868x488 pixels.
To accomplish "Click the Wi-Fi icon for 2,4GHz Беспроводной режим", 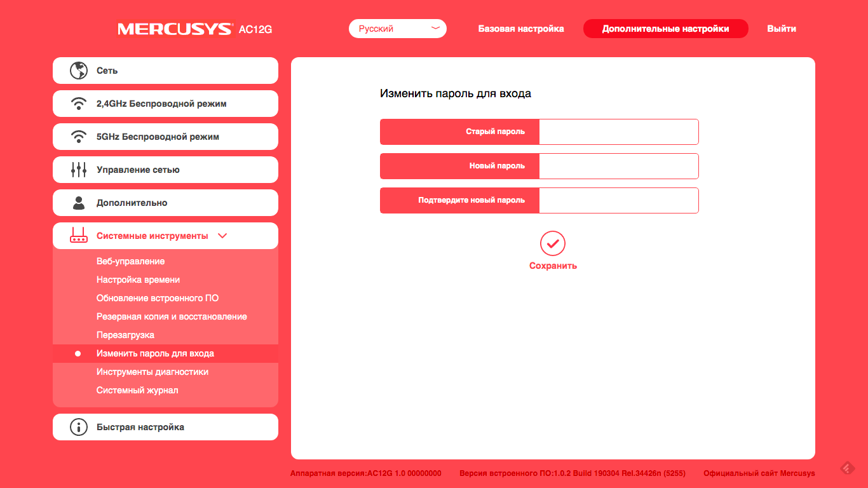I will coord(78,104).
